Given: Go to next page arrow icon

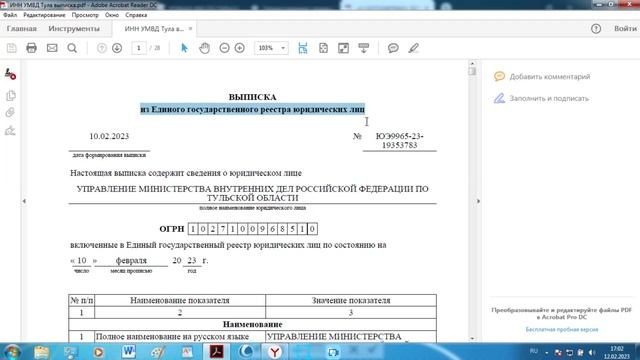Looking at the screenshot, I should [117, 48].
